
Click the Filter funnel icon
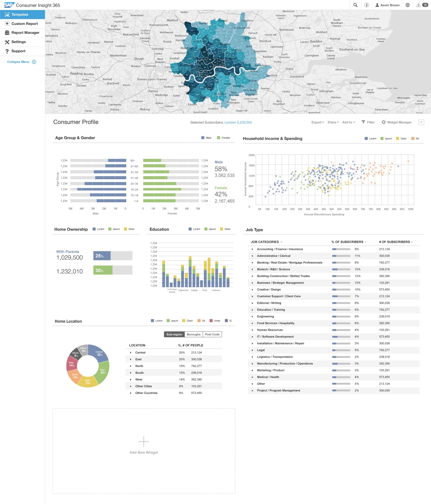click(363, 122)
